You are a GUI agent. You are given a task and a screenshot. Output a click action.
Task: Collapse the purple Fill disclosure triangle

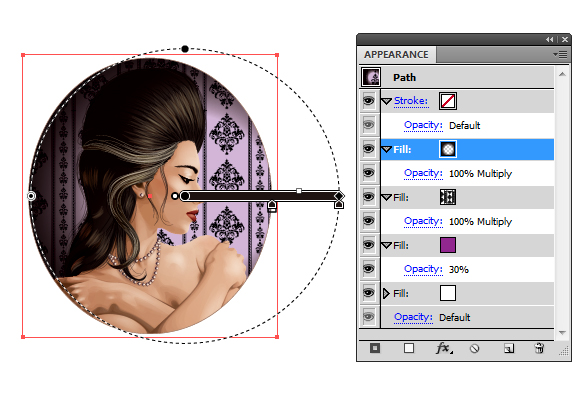click(386, 246)
